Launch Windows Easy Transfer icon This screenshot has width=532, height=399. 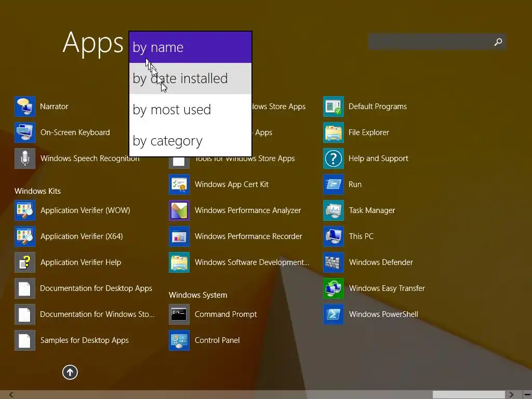(x=334, y=288)
